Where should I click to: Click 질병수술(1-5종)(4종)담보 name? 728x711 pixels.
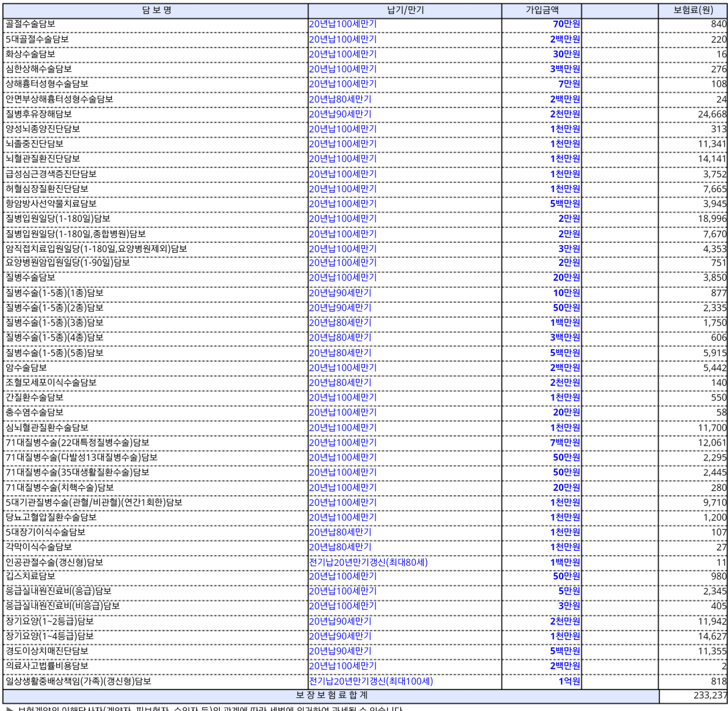click(55, 337)
